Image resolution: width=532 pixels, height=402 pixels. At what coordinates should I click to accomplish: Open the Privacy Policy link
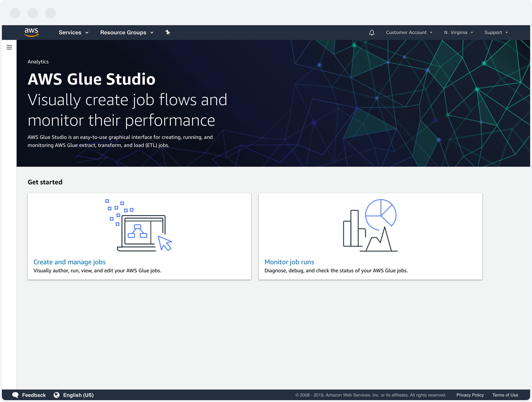(470, 395)
